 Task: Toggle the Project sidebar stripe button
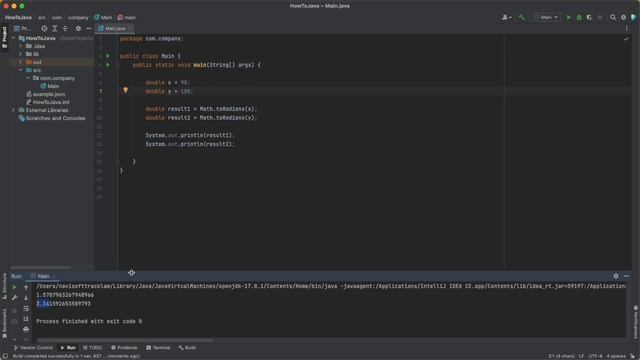coord(4,37)
